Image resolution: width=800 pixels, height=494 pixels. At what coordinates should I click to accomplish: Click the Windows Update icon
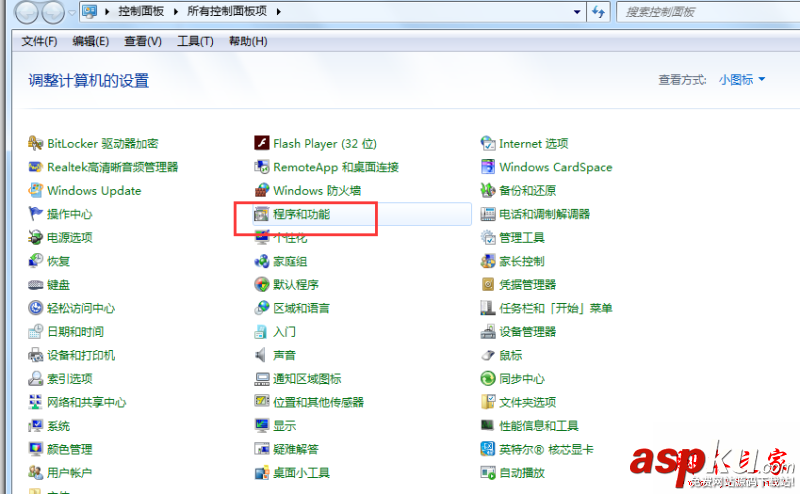point(35,190)
